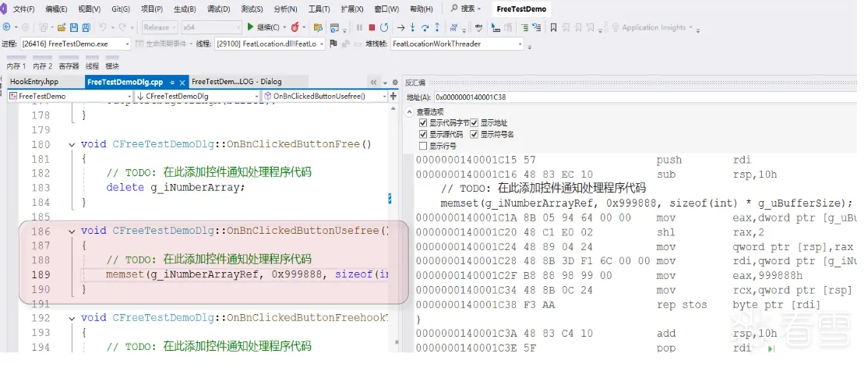Click the memset statement on line 189

point(247,274)
